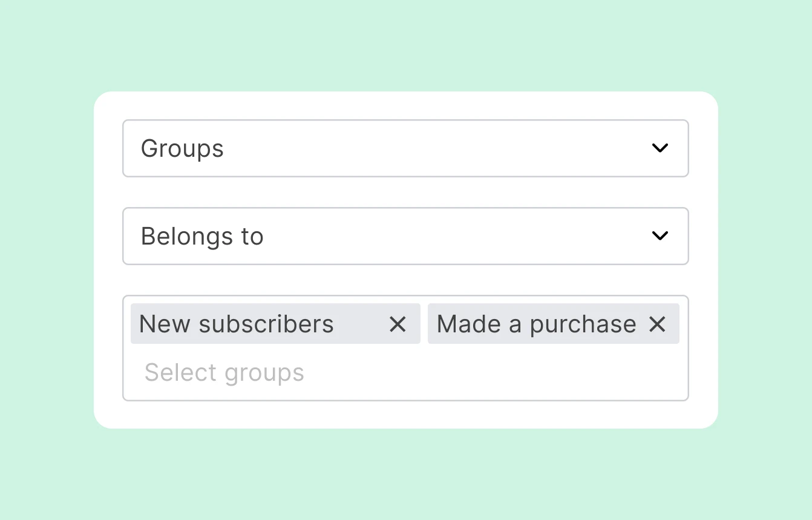Viewport: 812px width, 520px height.
Task: Click the "Groups" text in the first select
Action: [x=182, y=149]
